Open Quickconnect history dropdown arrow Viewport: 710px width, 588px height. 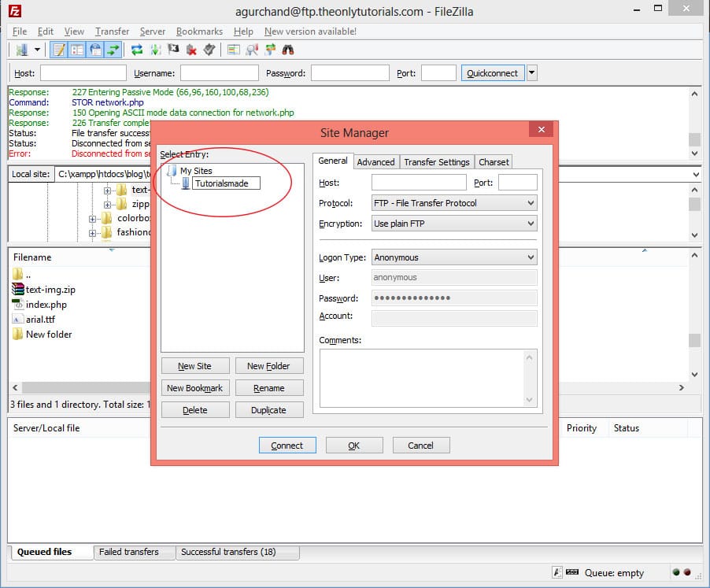pos(531,73)
